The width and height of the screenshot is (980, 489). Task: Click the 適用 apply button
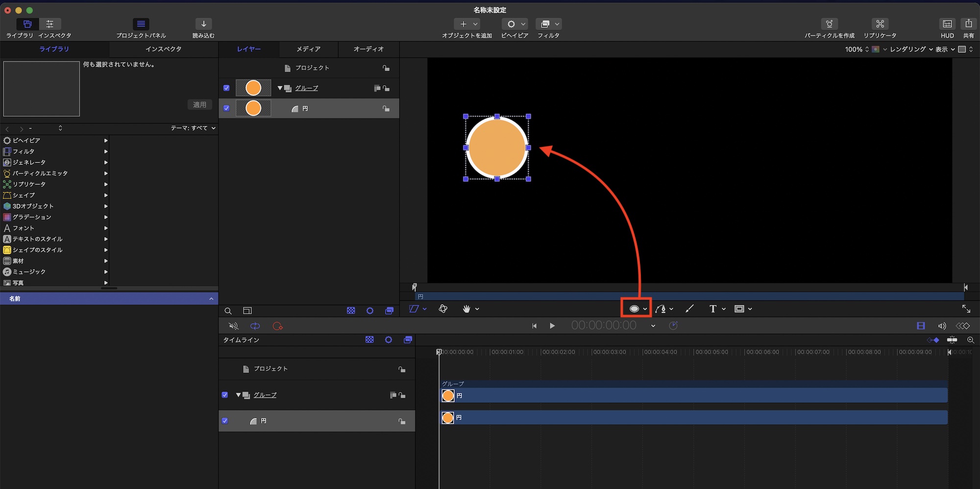point(199,105)
